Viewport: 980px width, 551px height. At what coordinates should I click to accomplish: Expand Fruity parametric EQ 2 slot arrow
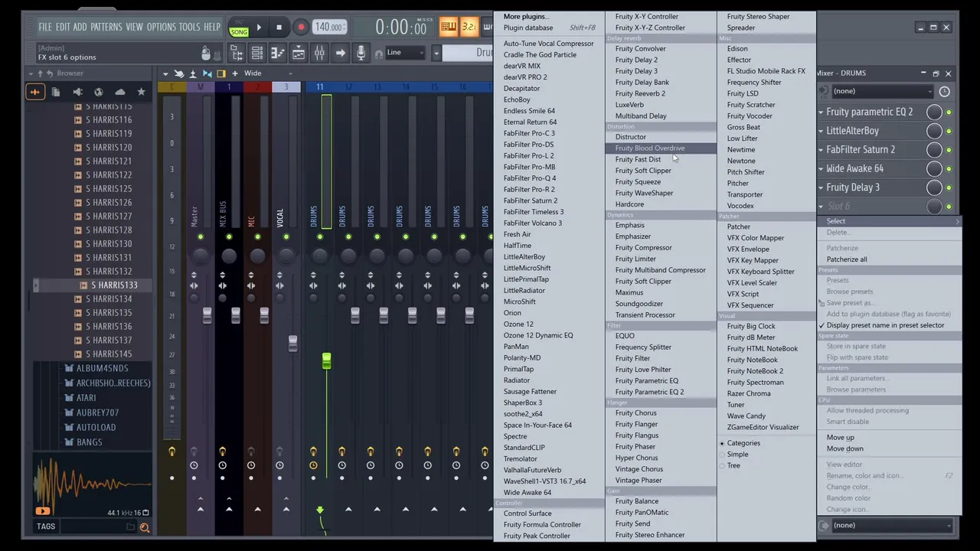tap(821, 112)
